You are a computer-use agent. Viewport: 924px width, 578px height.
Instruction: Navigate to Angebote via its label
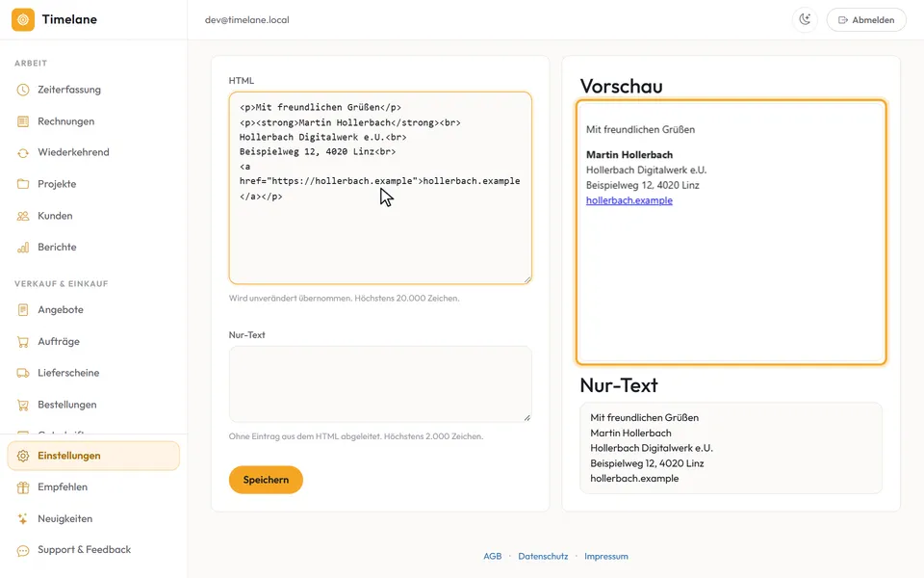tap(61, 309)
